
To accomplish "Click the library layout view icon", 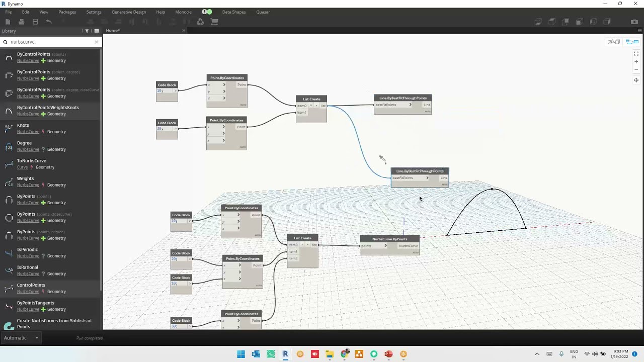I will [97, 31].
